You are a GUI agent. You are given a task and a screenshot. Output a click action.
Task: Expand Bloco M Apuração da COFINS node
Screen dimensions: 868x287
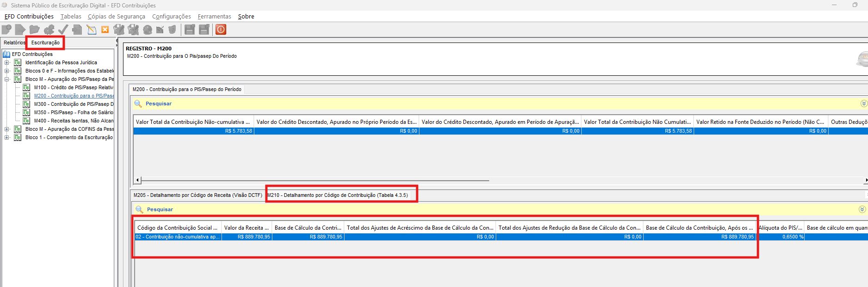7,129
